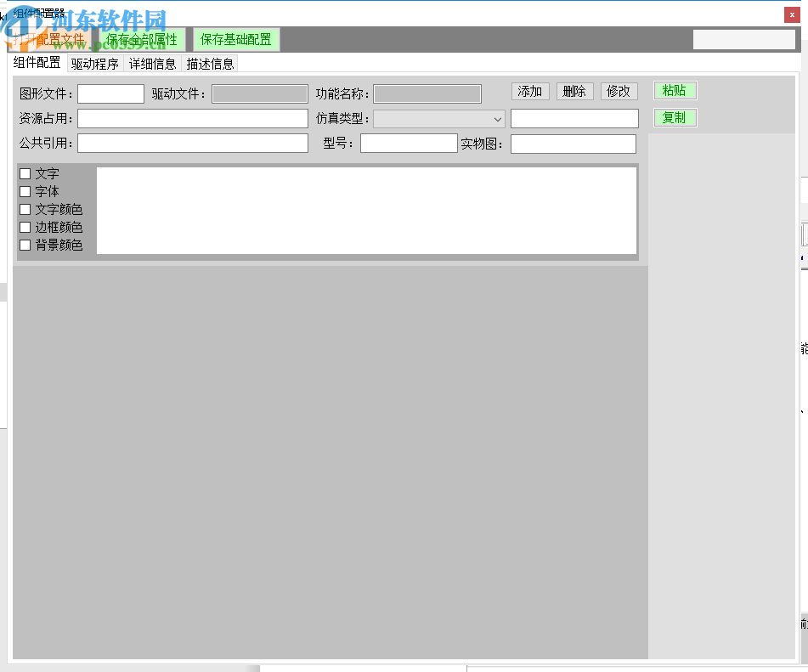Image resolution: width=808 pixels, height=672 pixels.
Task: Click the 实物图 input field
Action: pyautogui.click(x=574, y=144)
